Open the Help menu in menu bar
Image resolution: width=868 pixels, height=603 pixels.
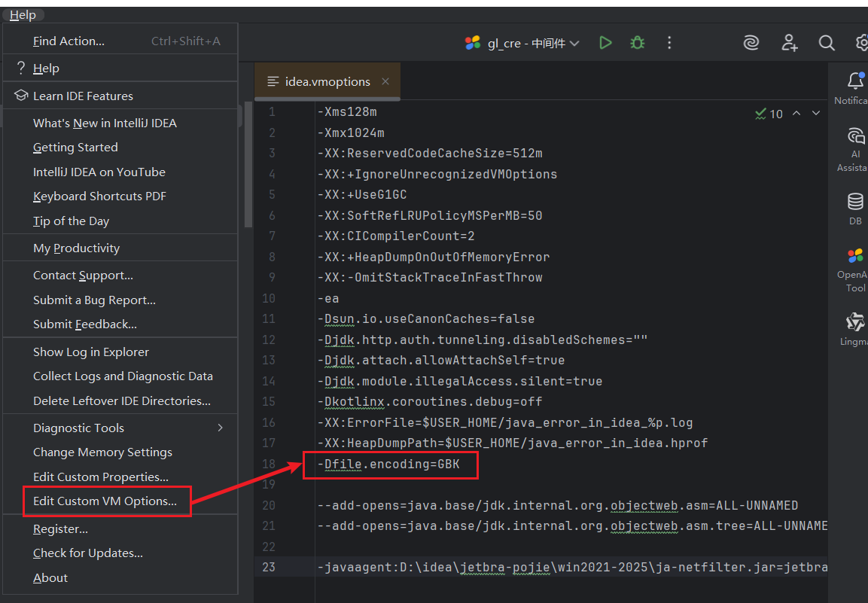pyautogui.click(x=23, y=15)
